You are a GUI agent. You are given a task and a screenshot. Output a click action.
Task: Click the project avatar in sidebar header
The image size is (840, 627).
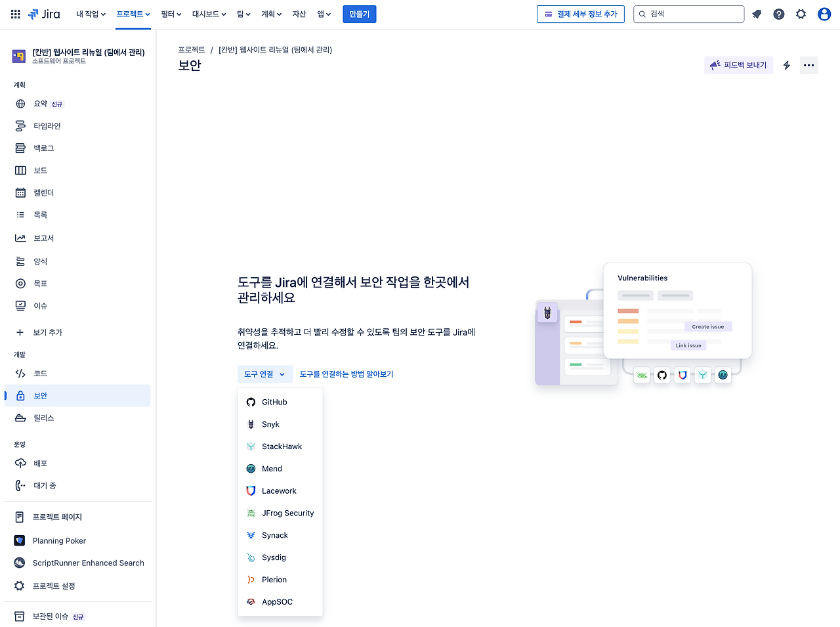click(19, 56)
